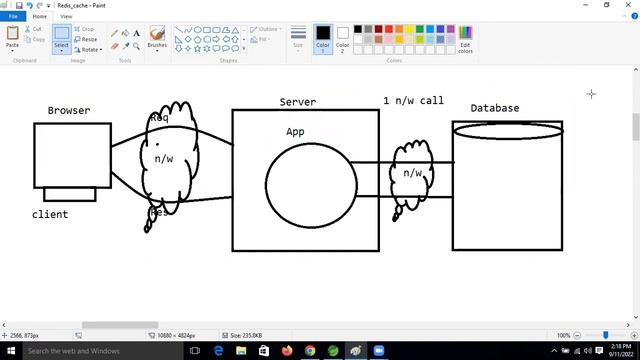Click the zoom out minus button

pyautogui.click(x=577, y=335)
